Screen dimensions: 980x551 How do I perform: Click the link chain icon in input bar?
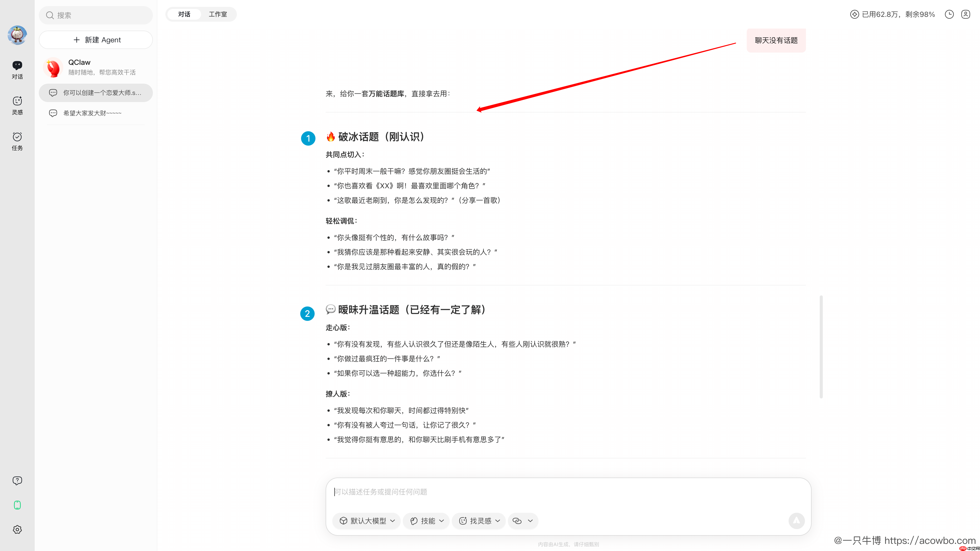(x=517, y=521)
